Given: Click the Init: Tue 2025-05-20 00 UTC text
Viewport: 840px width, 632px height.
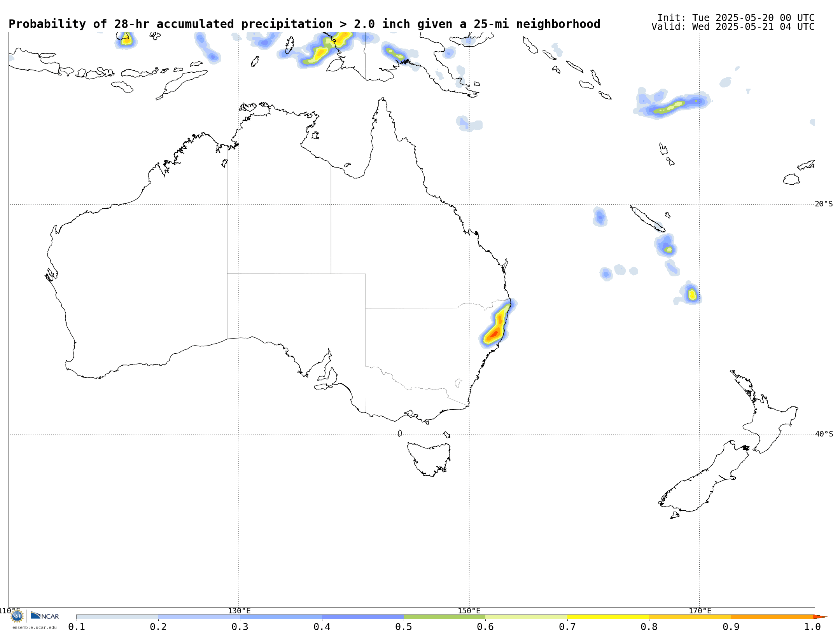Looking at the screenshot, I should (736, 18).
